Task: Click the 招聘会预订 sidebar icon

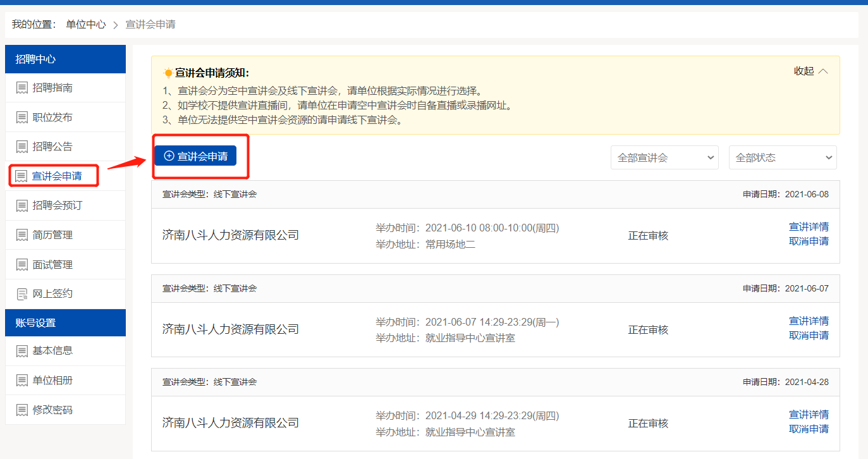Action: coord(22,205)
